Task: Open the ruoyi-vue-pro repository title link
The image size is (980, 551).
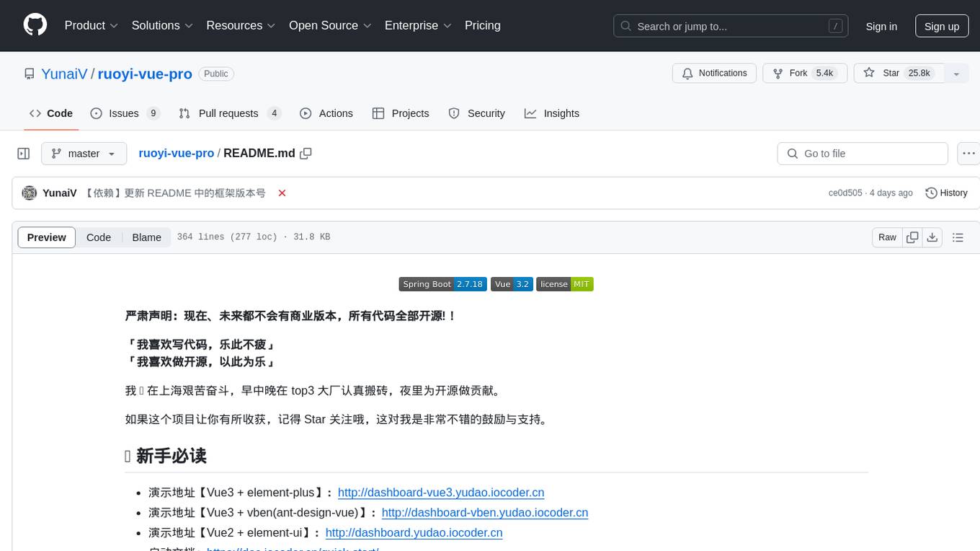Action: pyautogui.click(x=145, y=74)
